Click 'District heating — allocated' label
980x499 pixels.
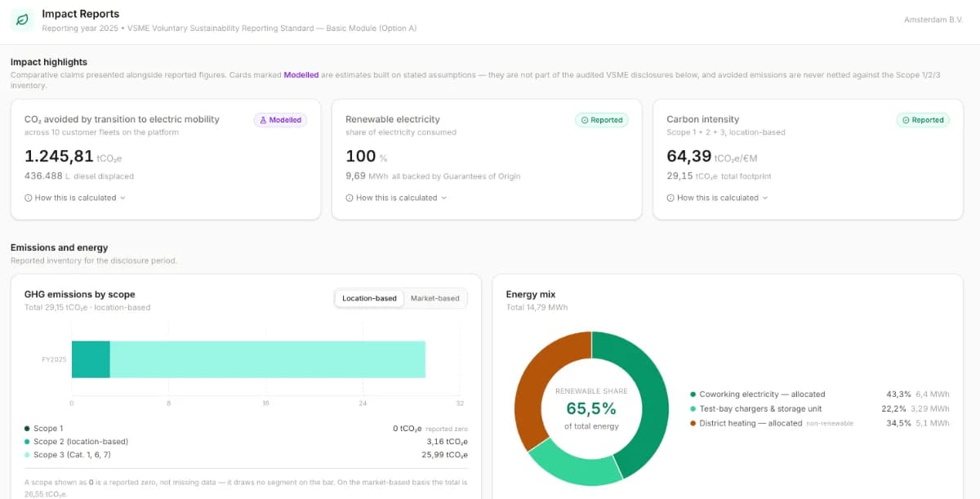751,423
